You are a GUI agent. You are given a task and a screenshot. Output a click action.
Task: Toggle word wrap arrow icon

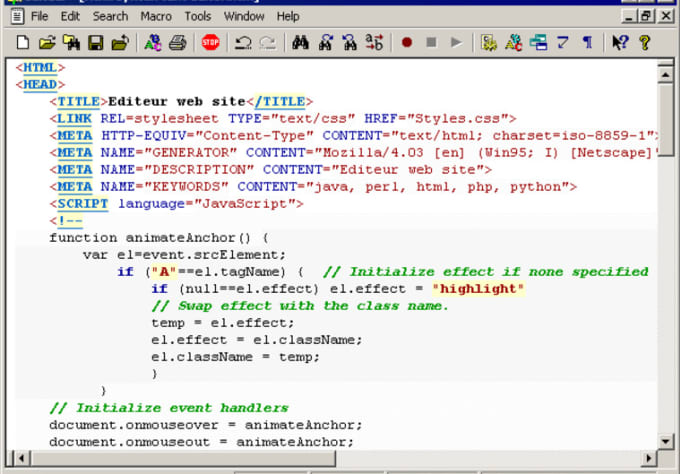pos(562,42)
